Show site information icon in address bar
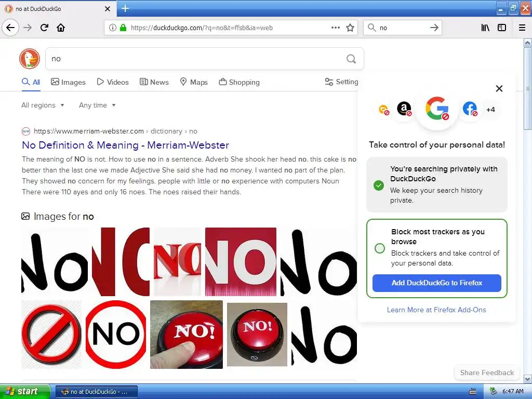 point(112,28)
